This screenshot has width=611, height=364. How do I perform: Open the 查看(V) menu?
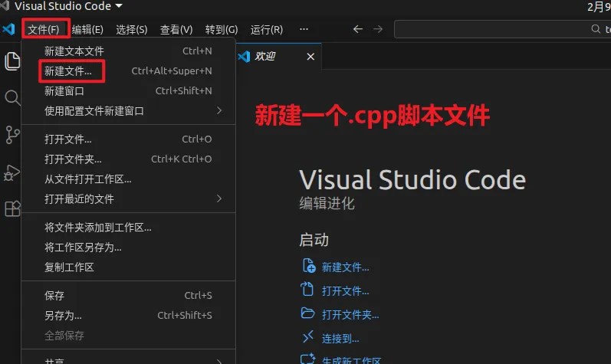pyautogui.click(x=176, y=29)
